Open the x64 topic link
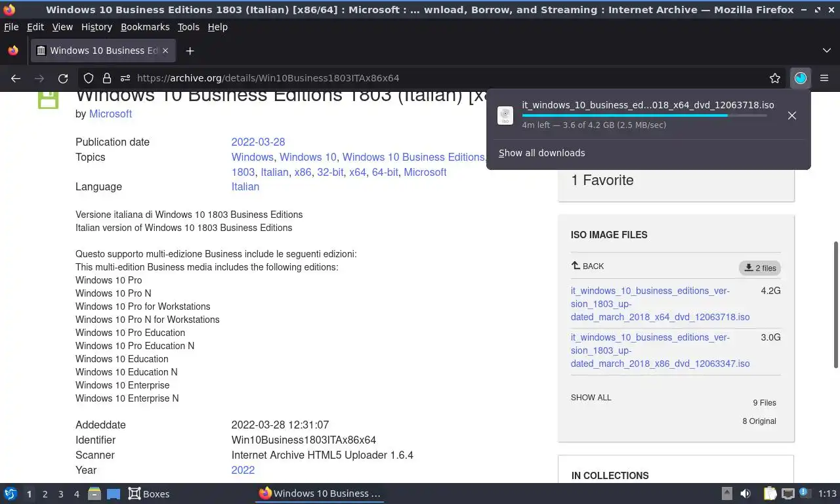 coord(358,172)
